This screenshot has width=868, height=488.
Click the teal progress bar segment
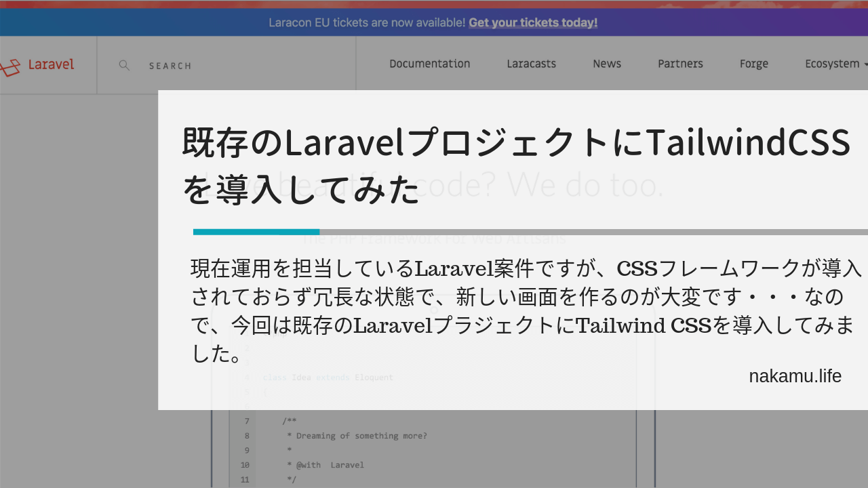pyautogui.click(x=256, y=231)
